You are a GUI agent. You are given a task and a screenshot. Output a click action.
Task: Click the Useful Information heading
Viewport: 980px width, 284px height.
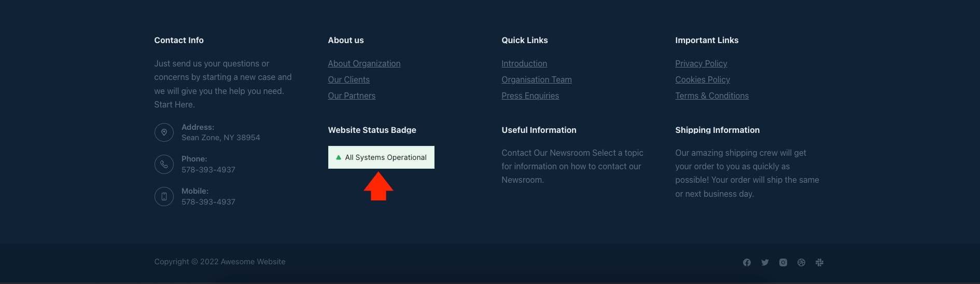point(539,130)
